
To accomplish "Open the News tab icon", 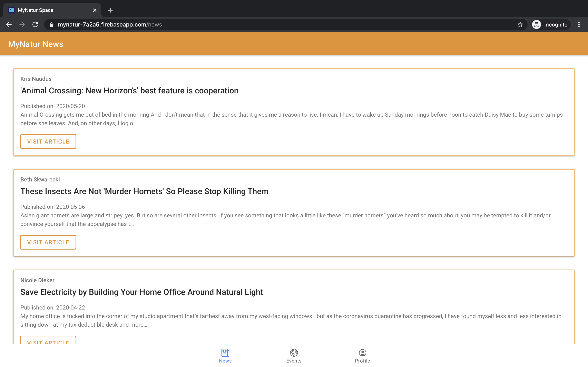I will (x=225, y=353).
